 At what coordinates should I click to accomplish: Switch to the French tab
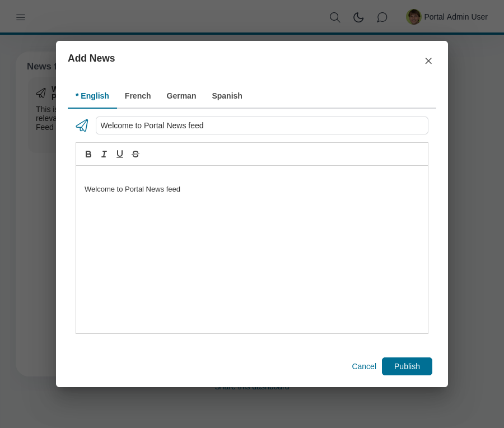138,96
